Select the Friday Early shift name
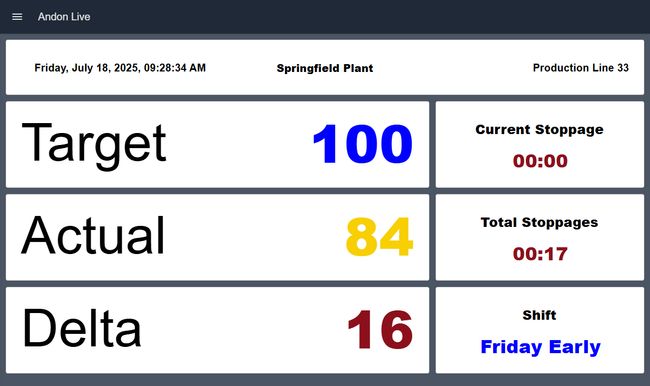650x386 pixels. coord(540,347)
